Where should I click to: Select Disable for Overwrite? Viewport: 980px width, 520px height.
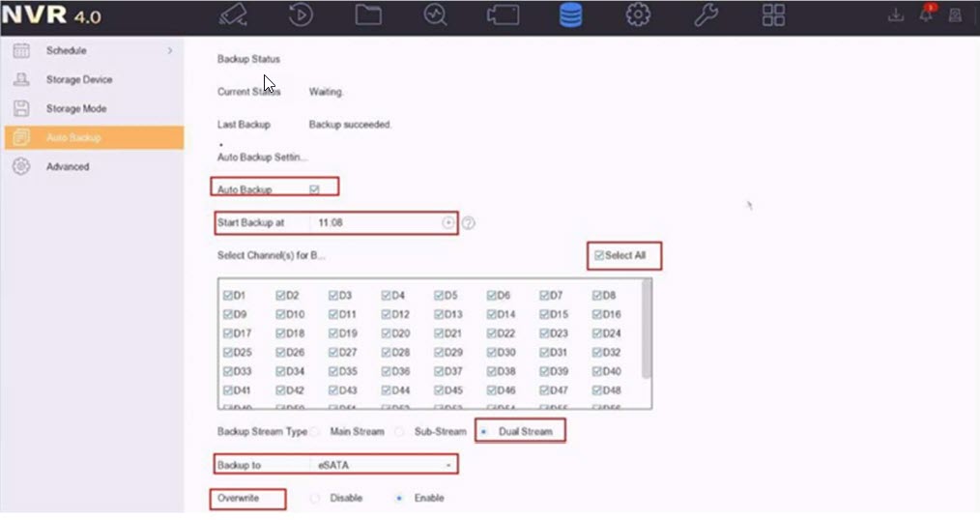tap(315, 499)
